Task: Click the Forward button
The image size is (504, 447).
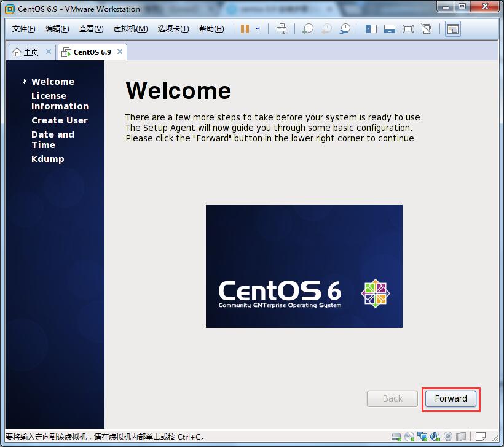Action: 451,399
